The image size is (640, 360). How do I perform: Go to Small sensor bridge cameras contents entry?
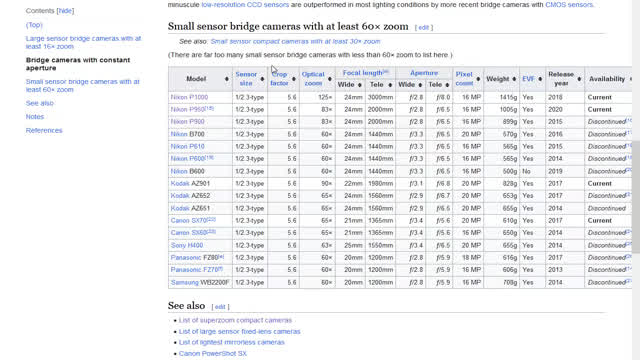coord(82,85)
